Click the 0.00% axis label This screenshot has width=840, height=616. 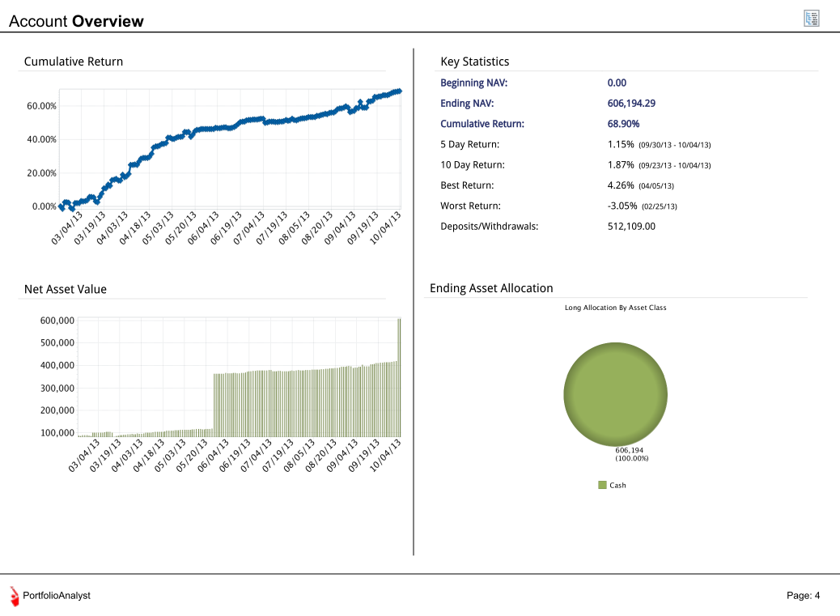pos(44,206)
